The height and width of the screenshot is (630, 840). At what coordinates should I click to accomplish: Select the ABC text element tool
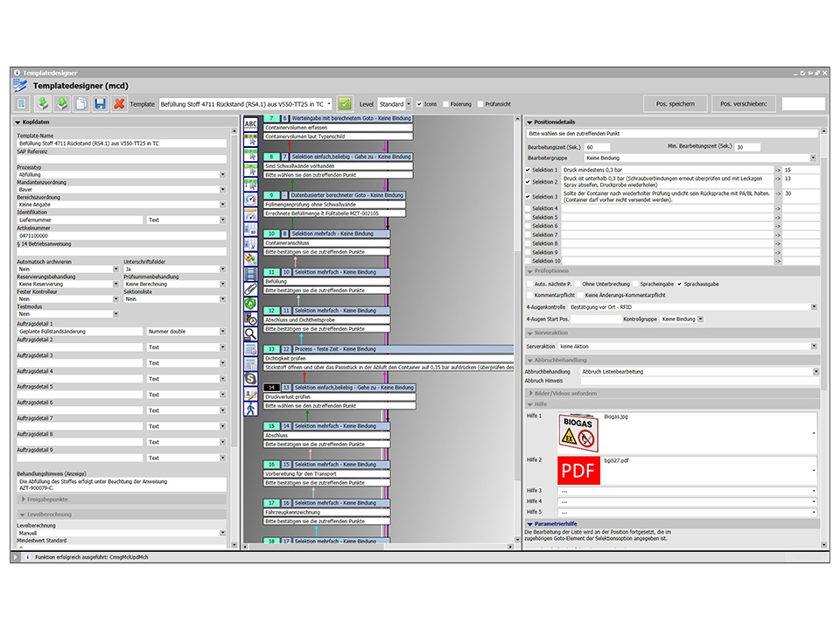(x=250, y=124)
